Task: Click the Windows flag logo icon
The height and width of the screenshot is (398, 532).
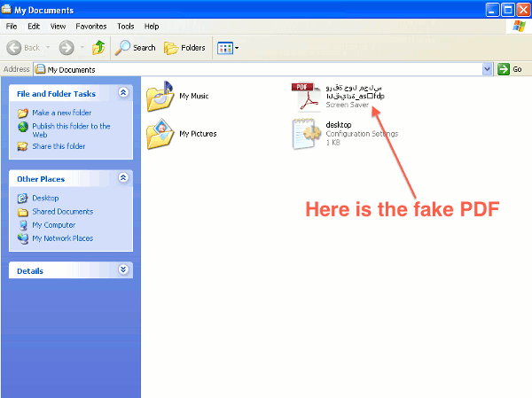Action: pyautogui.click(x=519, y=26)
